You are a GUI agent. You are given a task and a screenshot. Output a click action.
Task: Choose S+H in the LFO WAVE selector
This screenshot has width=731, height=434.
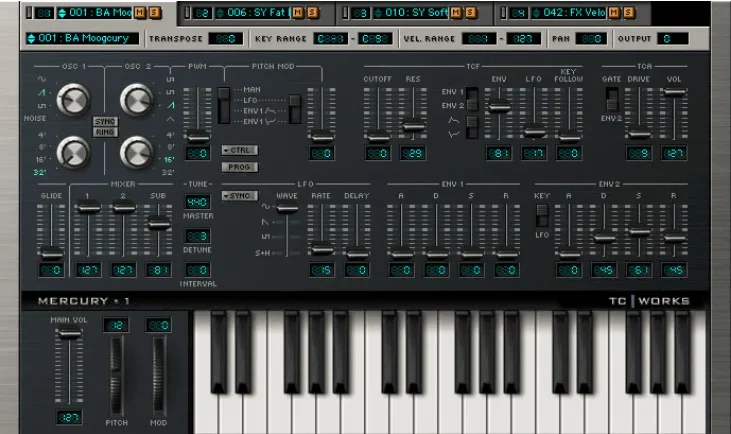(262, 253)
